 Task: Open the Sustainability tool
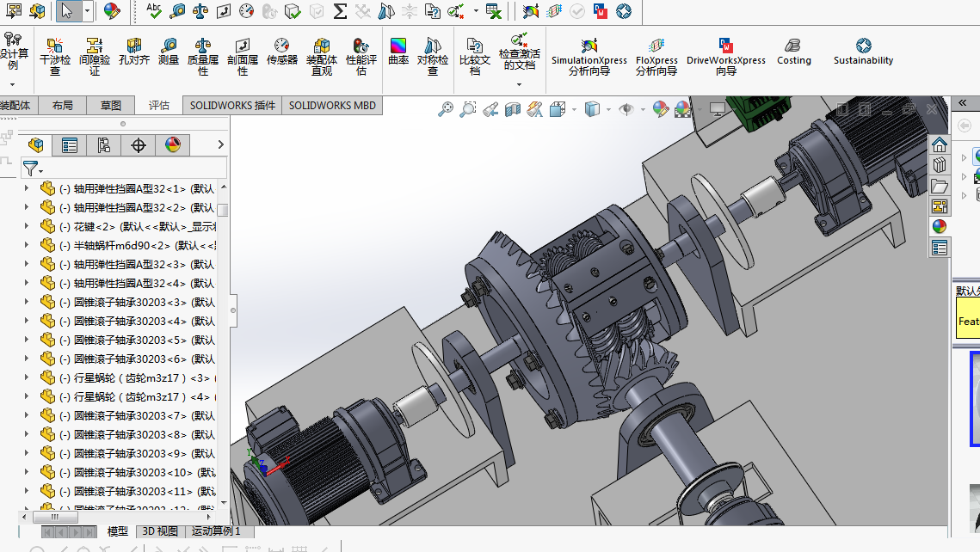click(x=863, y=52)
